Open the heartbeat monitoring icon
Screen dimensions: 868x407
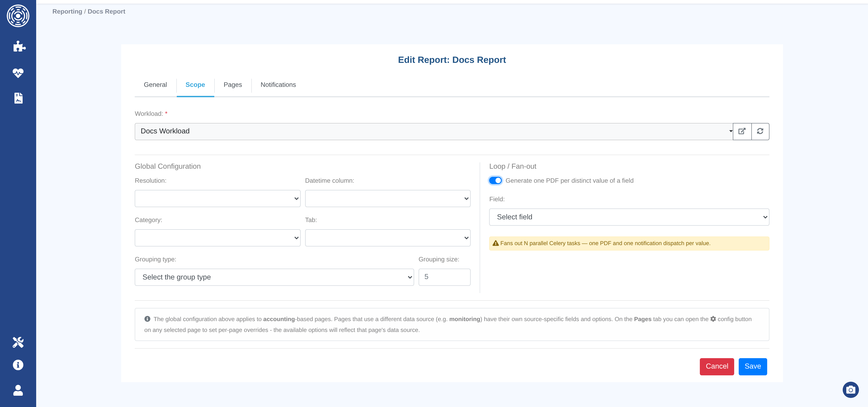(x=18, y=73)
